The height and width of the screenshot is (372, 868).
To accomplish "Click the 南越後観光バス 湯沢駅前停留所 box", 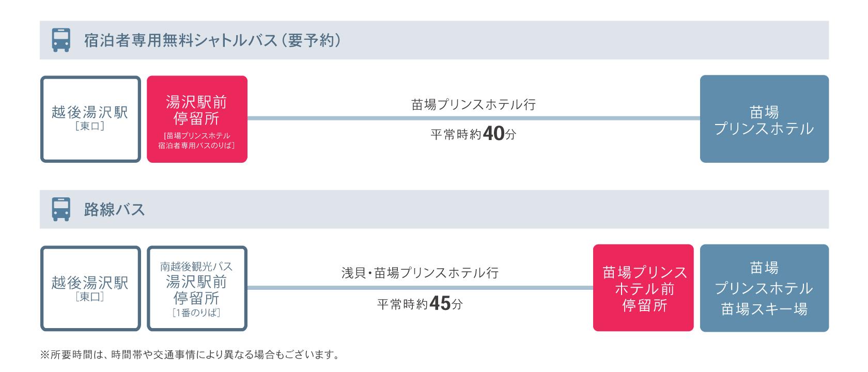I will point(197,288).
